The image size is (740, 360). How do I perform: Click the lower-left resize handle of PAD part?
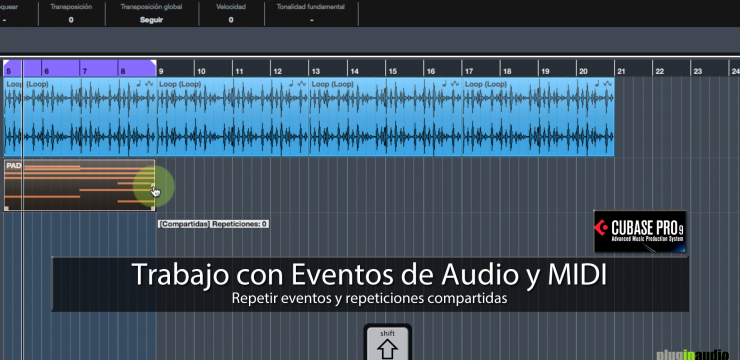pyautogui.click(x=7, y=208)
